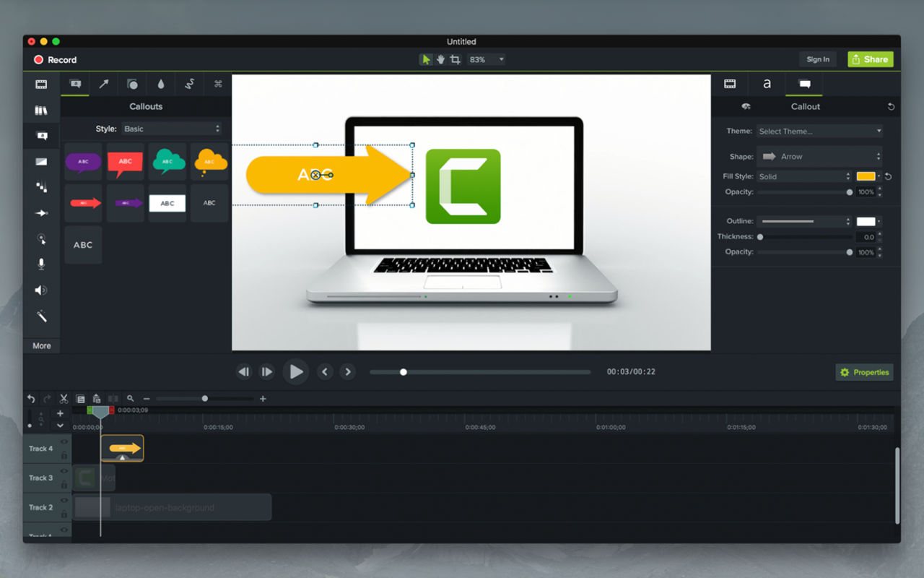The image size is (924, 578).
Task: Open the Select Theme dropdown
Action: pyautogui.click(x=819, y=131)
